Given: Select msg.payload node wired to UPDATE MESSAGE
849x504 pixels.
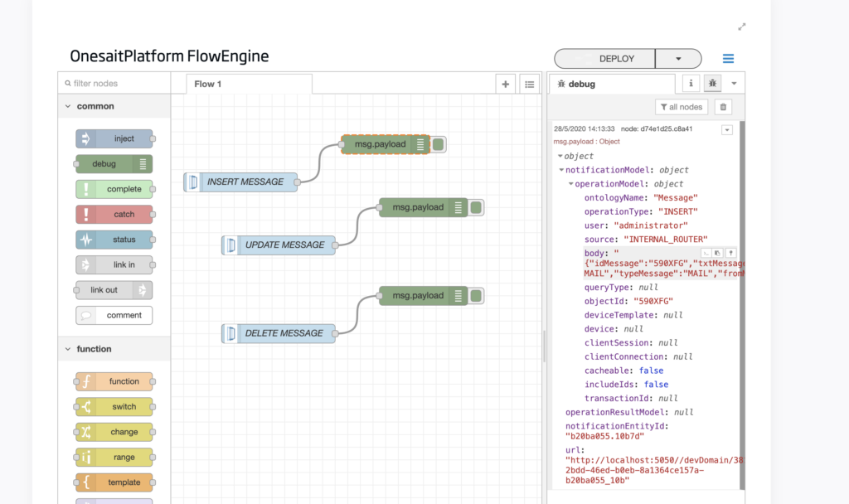Looking at the screenshot, I should pos(424,207).
